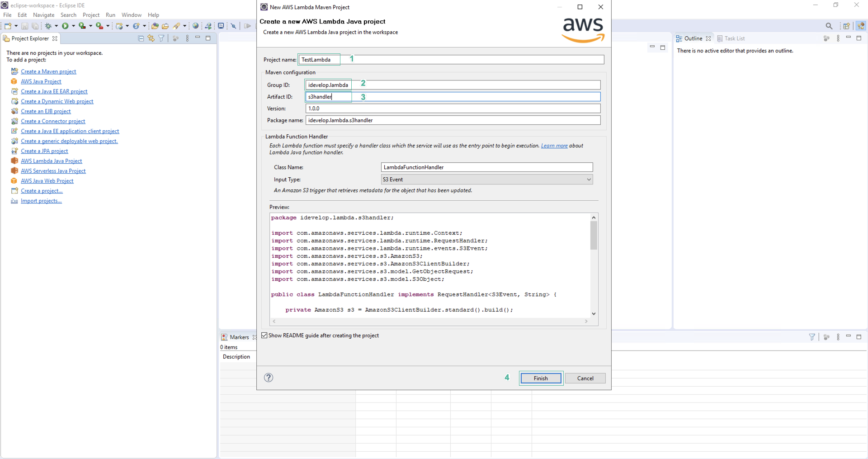Select the Java EE perspective icon
This screenshot has height=459, width=868.
pyautogui.click(x=861, y=26)
